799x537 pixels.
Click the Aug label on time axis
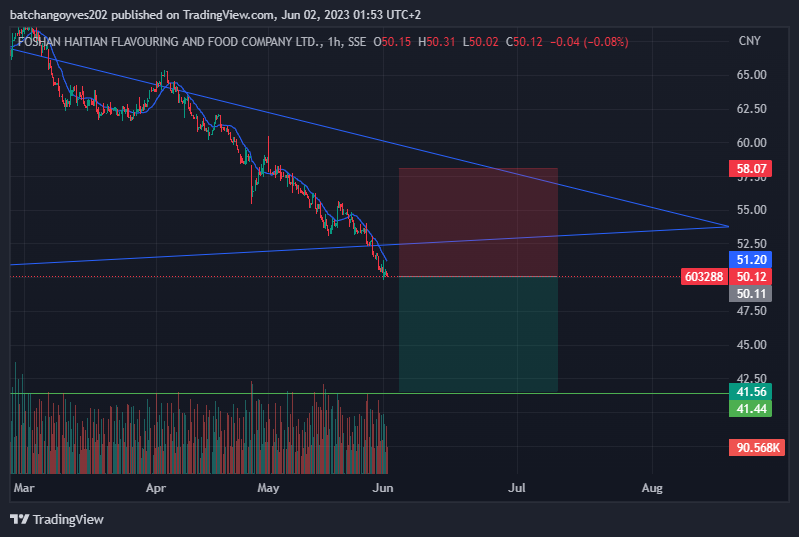tap(652, 488)
